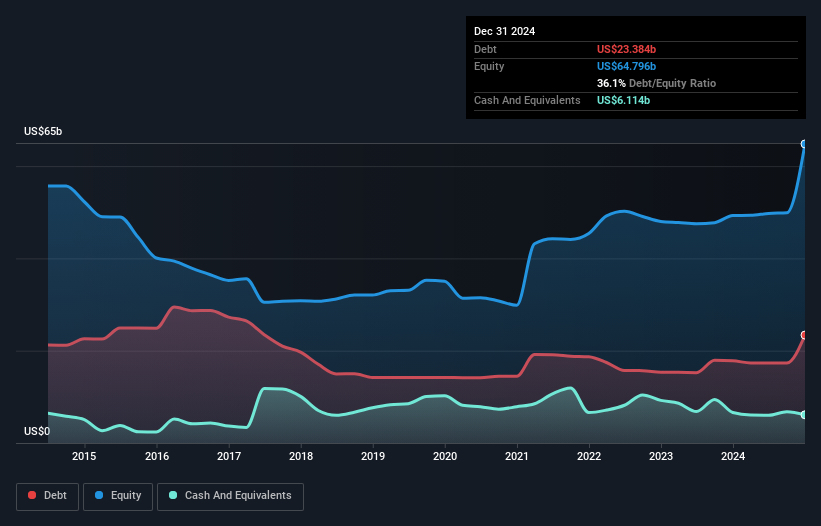Toggle Cash And Equivalents legend button

pos(230,496)
